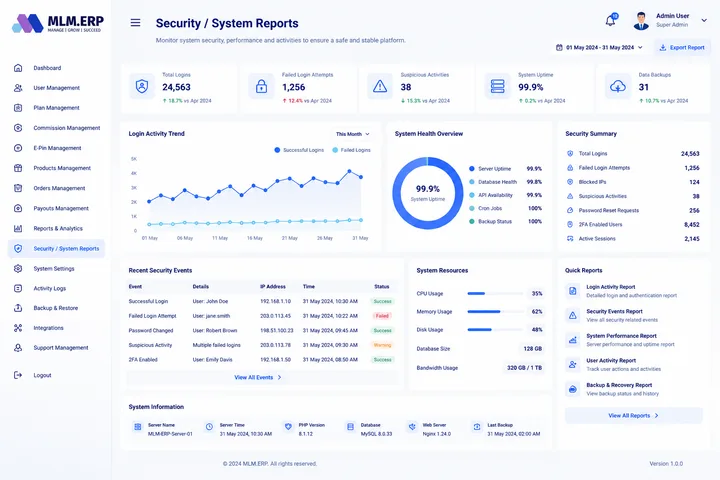This screenshot has width=720, height=480.
Task: Click the Server Time clock icon
Action: click(209, 427)
